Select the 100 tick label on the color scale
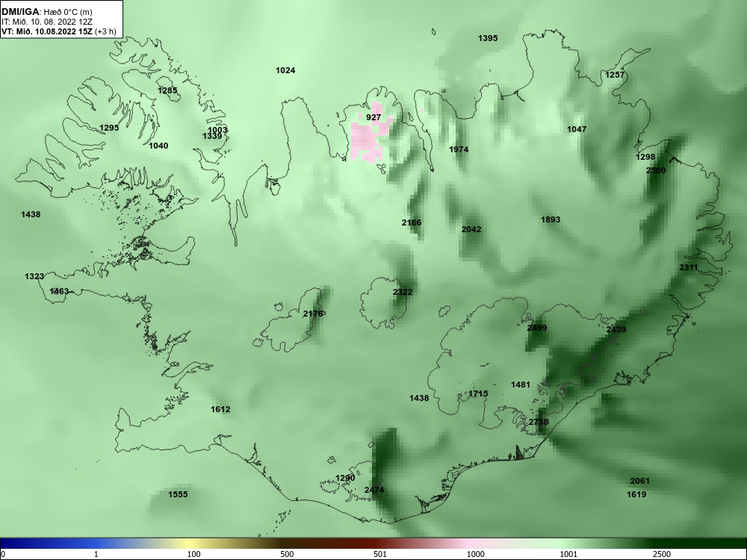747x560 pixels. [x=193, y=554]
